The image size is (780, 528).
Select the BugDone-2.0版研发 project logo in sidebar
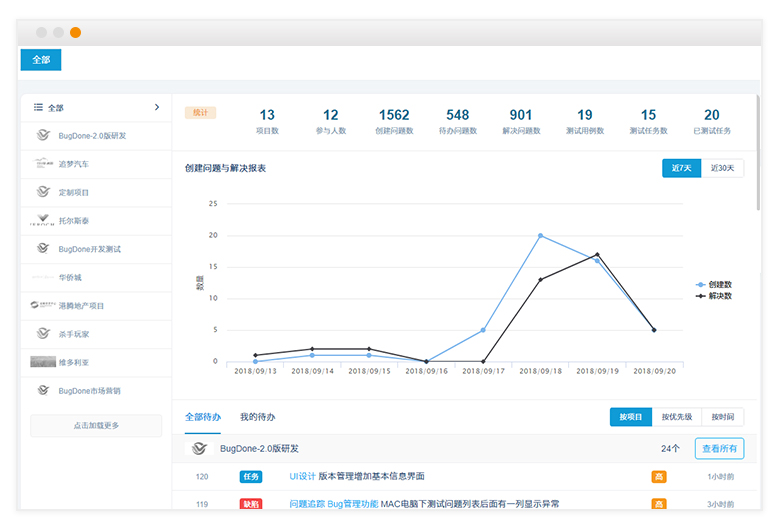(43, 135)
